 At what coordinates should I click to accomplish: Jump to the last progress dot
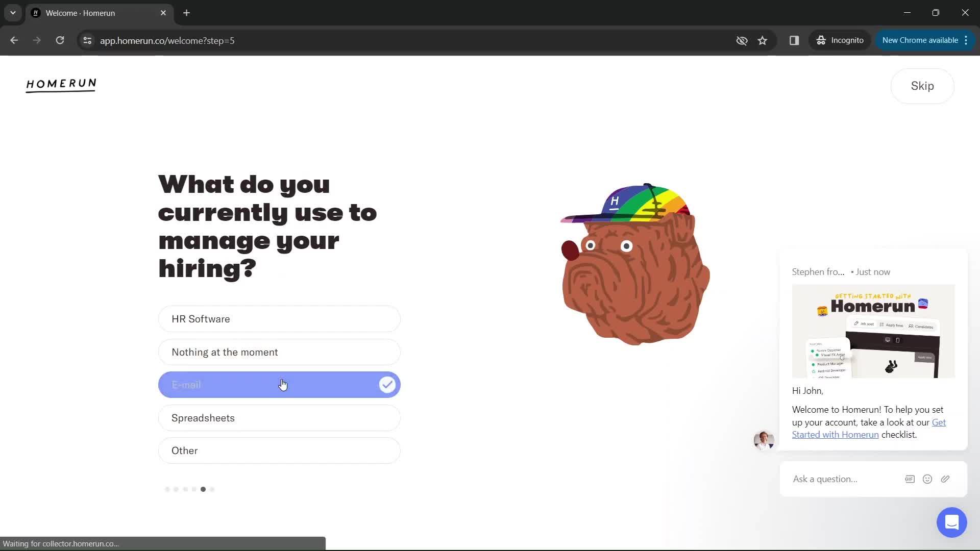click(x=212, y=489)
